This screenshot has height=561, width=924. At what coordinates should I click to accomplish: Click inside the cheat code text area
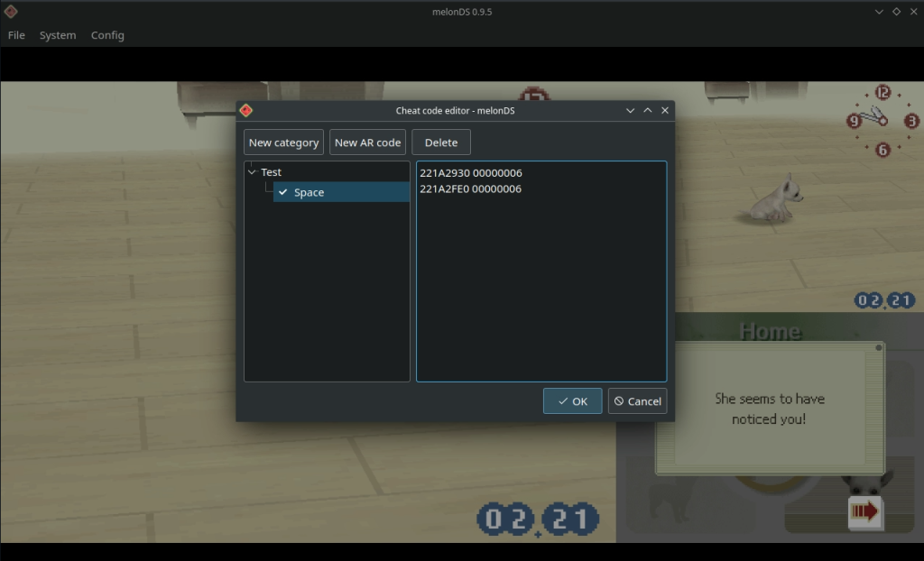541,271
